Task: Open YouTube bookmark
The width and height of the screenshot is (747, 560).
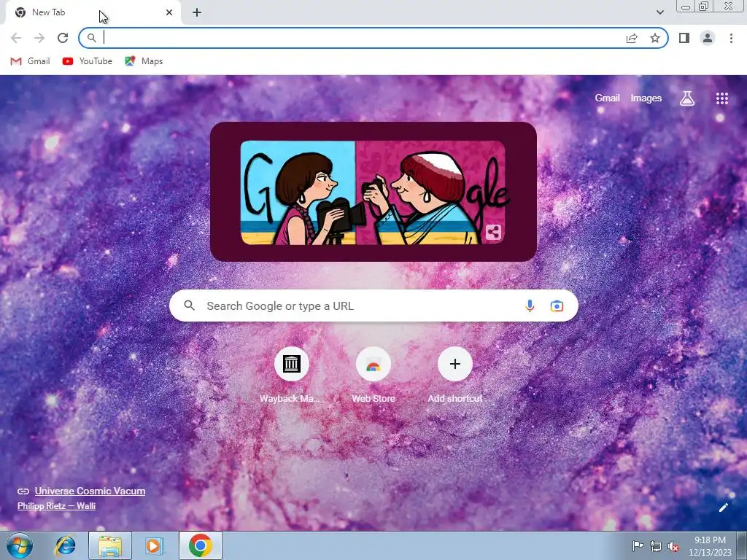Action: pos(88,61)
